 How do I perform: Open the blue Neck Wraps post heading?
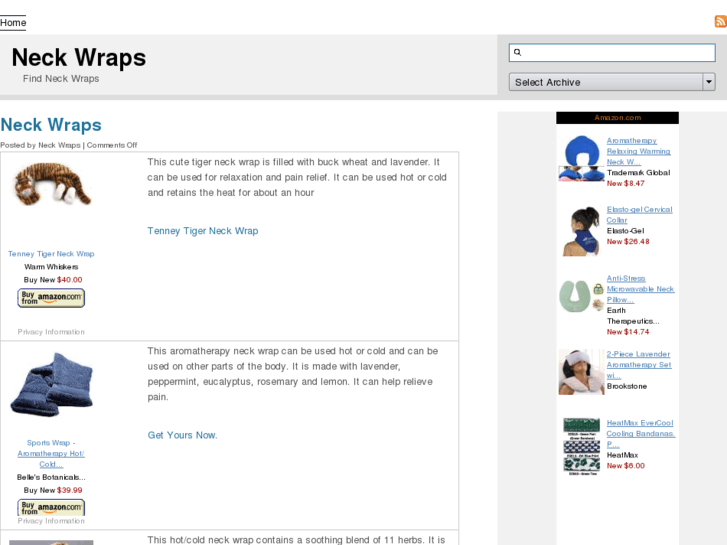coord(51,125)
